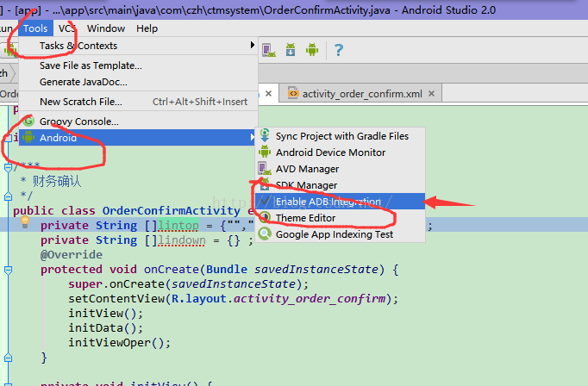Click the yellow lightbulb intention icon
The width and height of the screenshot is (588, 386).
tap(25, 222)
